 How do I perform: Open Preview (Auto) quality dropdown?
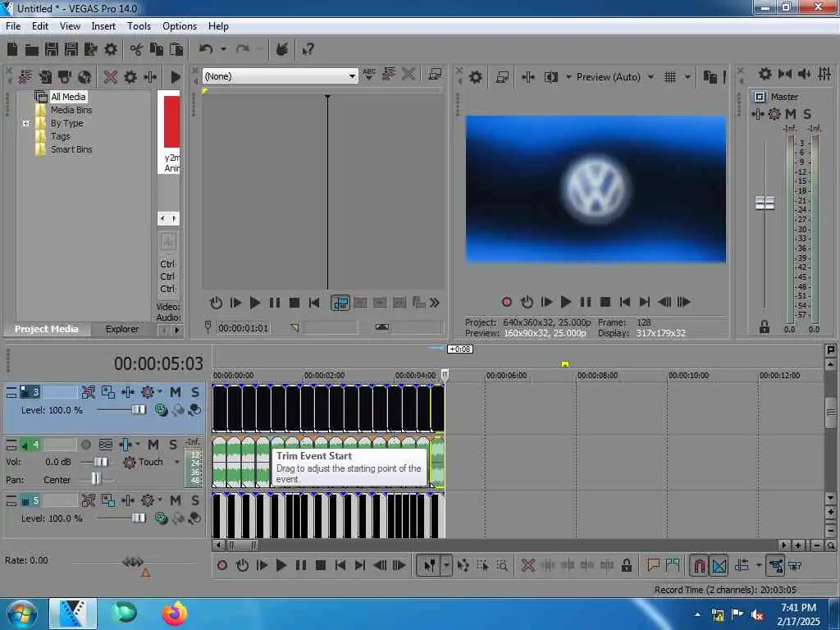click(x=651, y=77)
